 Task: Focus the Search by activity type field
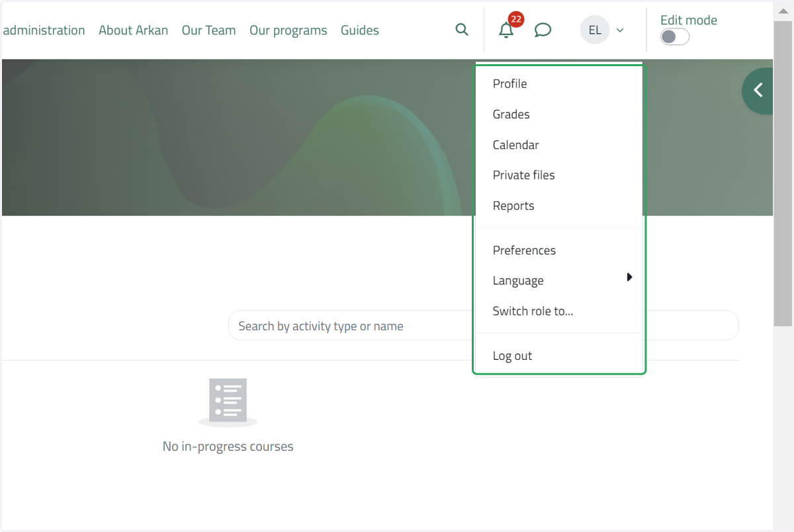point(483,326)
